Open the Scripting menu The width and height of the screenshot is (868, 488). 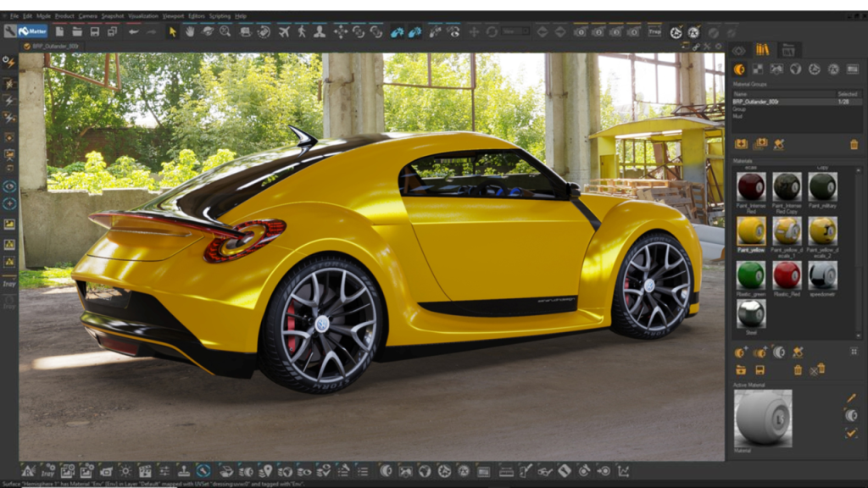[220, 16]
